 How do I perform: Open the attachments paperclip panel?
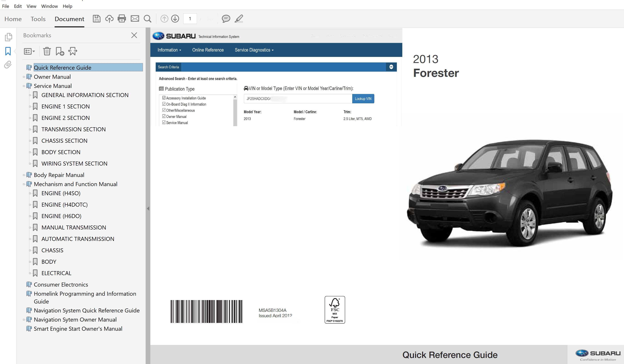[x=8, y=65]
